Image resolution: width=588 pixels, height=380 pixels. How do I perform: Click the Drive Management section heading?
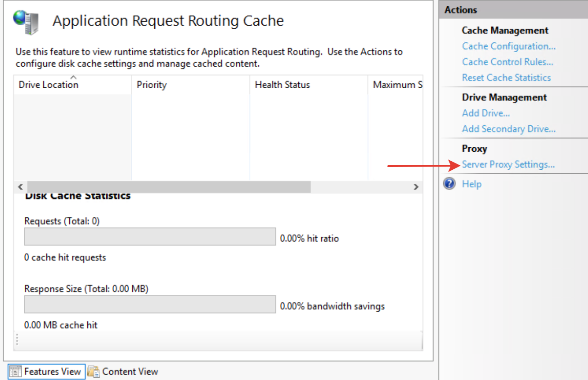(504, 97)
